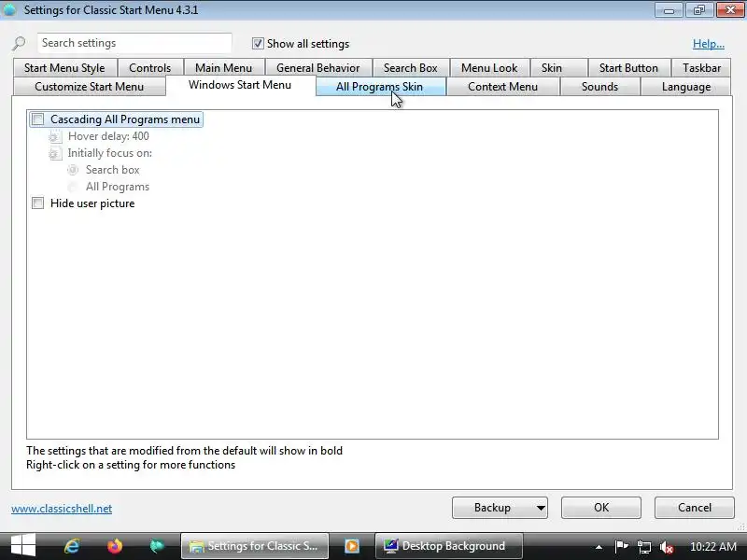Uncheck Show all settings

coord(258,44)
